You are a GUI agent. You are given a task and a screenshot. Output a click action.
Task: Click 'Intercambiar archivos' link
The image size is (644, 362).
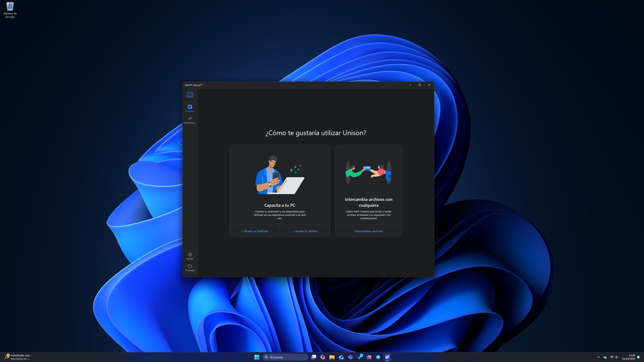pos(368,231)
